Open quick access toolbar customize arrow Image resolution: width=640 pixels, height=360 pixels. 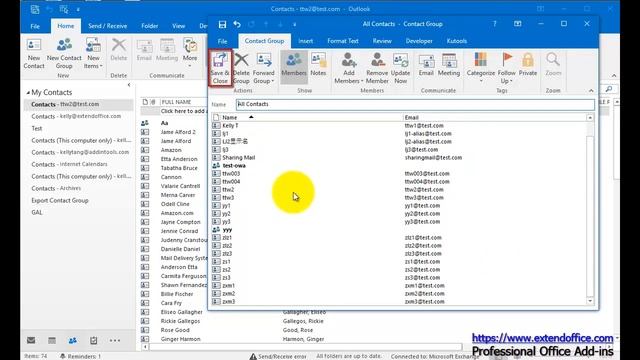[x=294, y=24]
